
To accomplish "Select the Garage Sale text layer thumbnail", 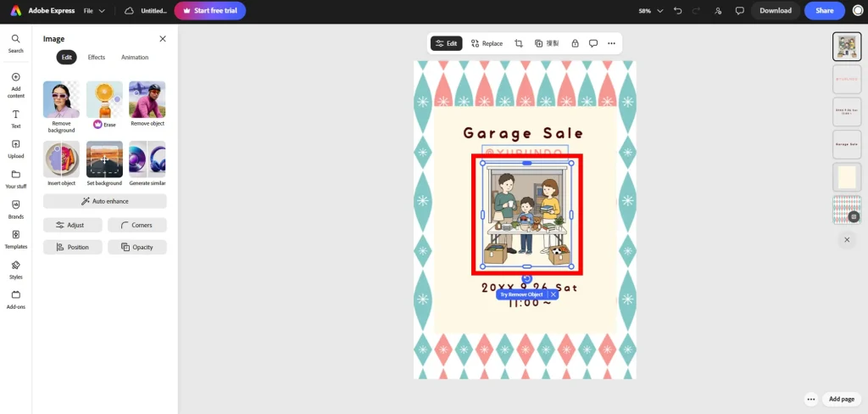I will pos(847,144).
